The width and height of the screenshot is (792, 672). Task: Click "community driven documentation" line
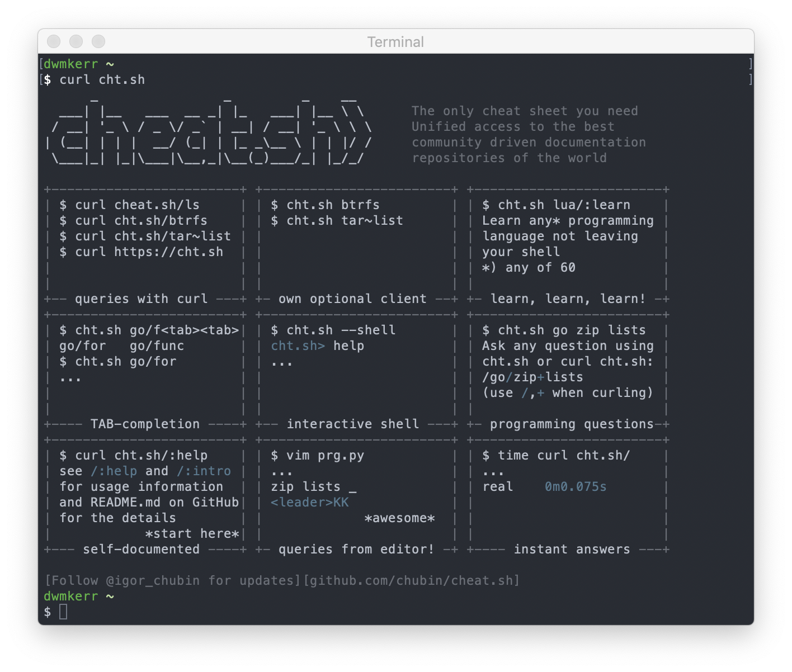tap(529, 142)
